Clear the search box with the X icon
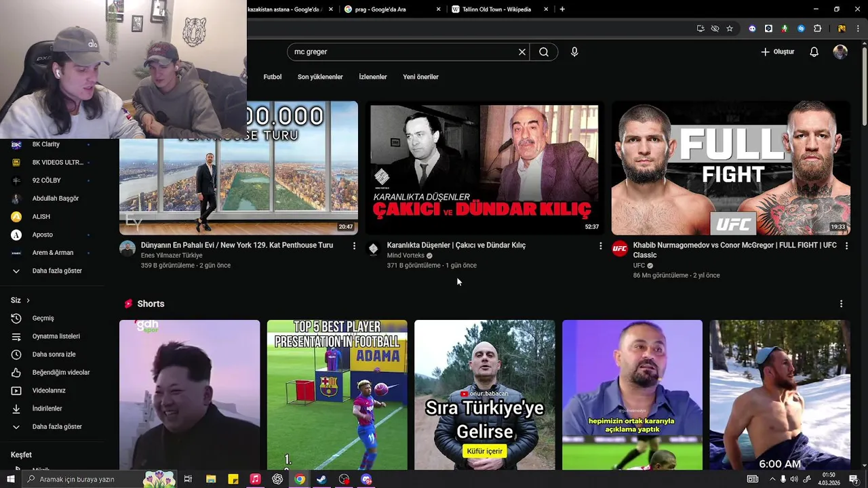Screen dimensions: 868x488 click(x=522, y=52)
